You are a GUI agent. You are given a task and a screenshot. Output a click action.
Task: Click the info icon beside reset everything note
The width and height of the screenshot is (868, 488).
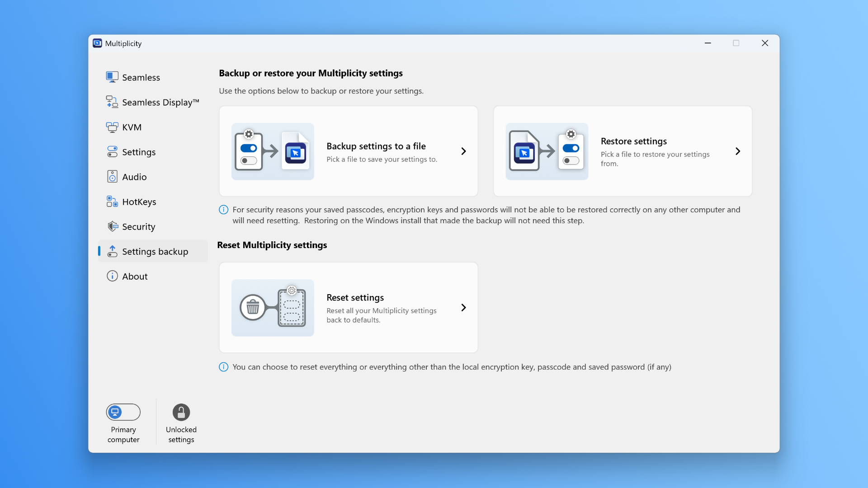coord(223,367)
